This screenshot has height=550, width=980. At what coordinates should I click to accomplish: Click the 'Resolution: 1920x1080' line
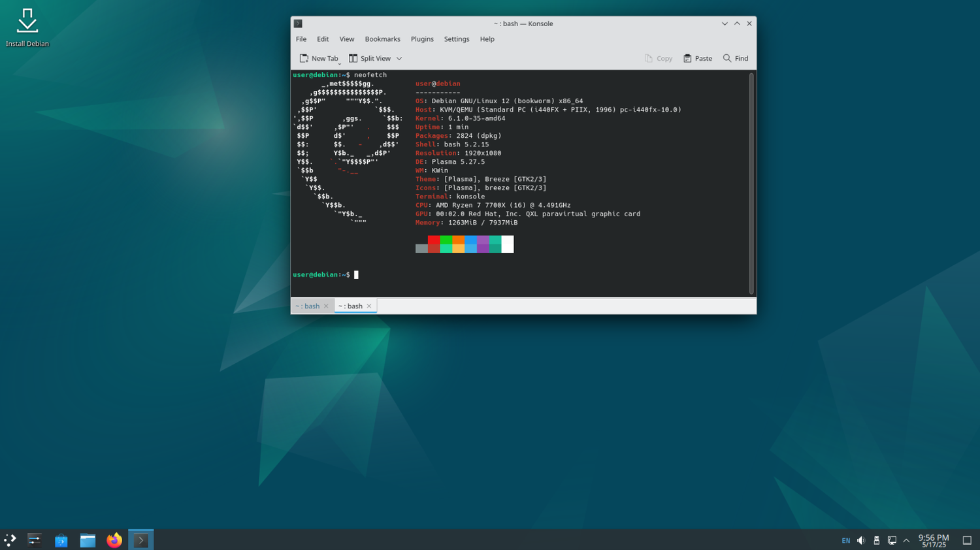[x=459, y=153]
